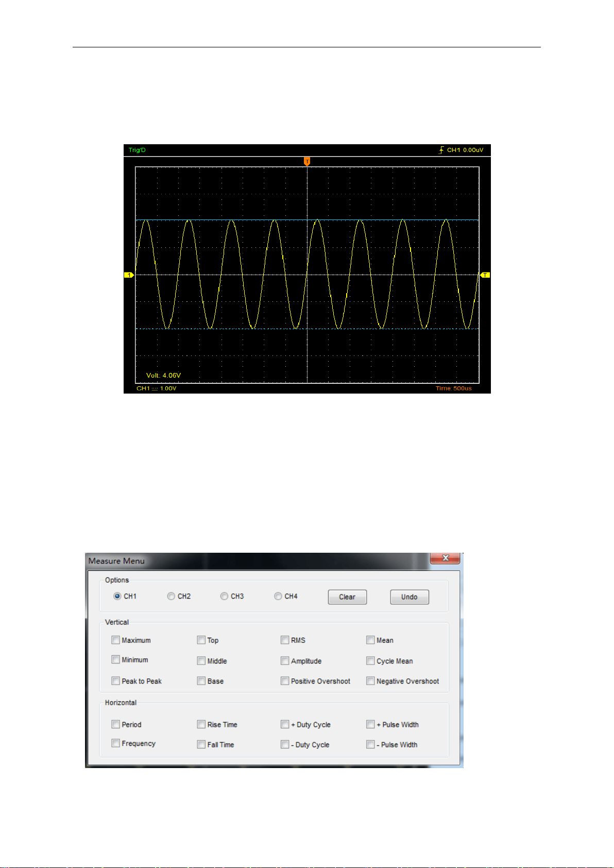Viewport: 614px width, 868px height.
Task: Enable the Maximum measurement checkbox
Action: [x=116, y=640]
